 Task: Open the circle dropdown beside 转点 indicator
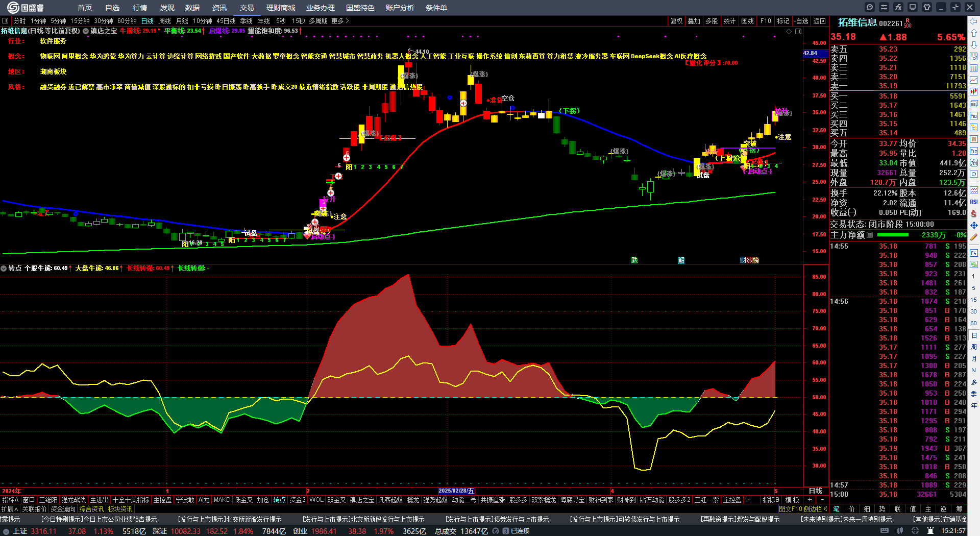(4, 268)
